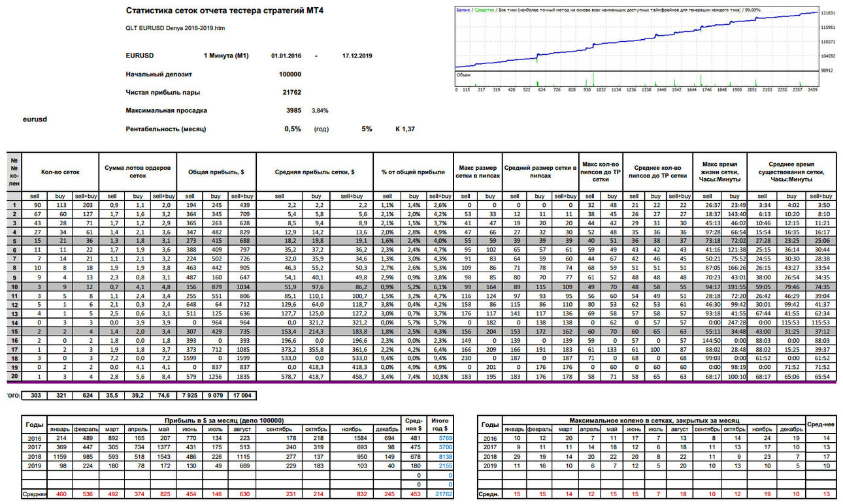The height and width of the screenshot is (504, 843).
Task: Click the initial deposit value "100000"
Action: pyautogui.click(x=290, y=74)
